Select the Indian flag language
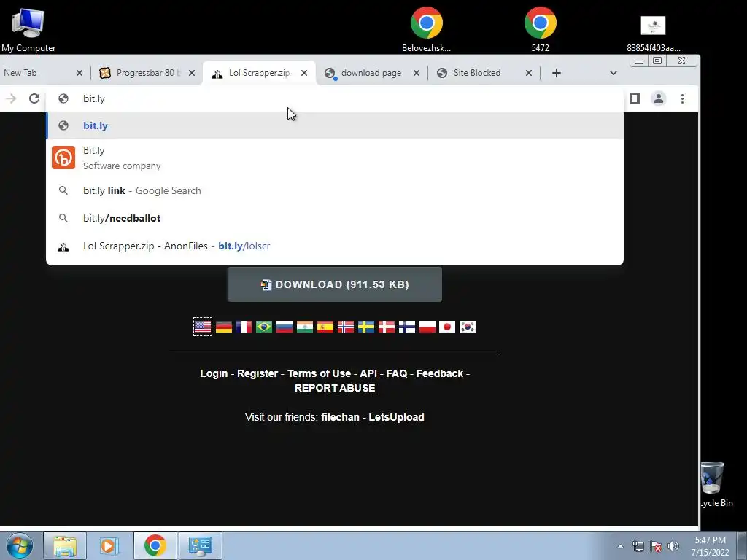This screenshot has height=560, width=747. coord(305,327)
